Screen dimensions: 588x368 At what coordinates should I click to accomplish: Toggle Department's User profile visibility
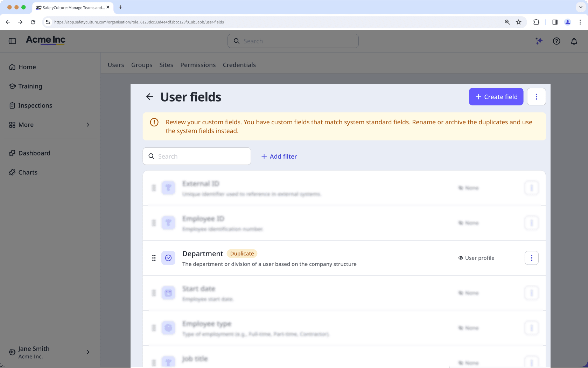point(476,258)
